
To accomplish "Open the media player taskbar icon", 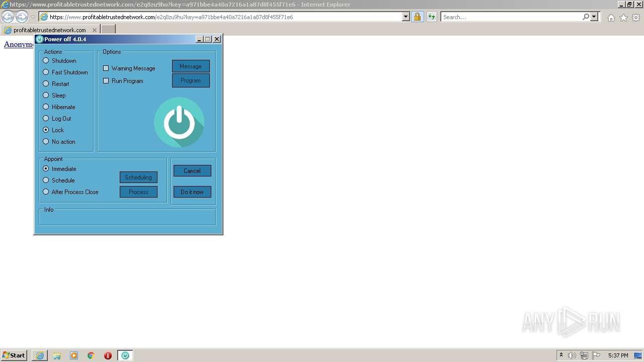I will (74, 355).
